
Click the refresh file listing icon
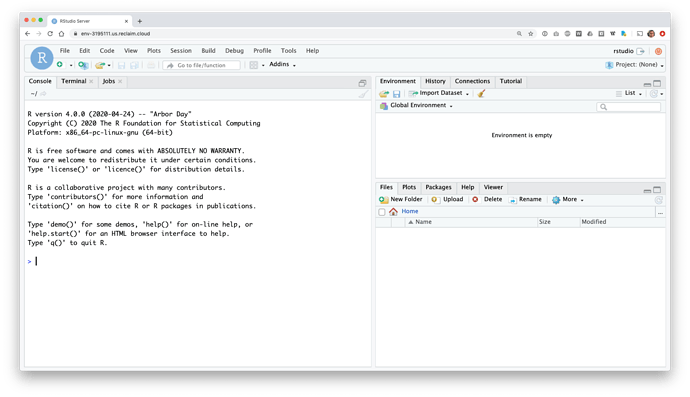[658, 200]
